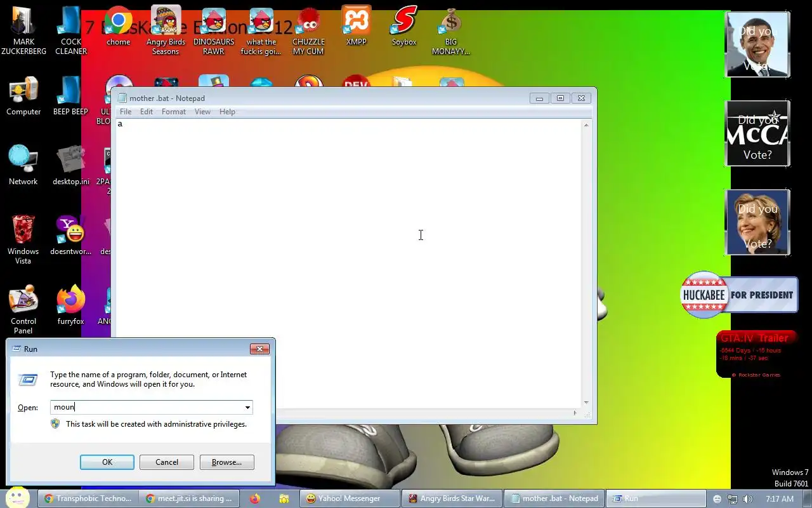Select the Windows Vista recycle bin icon
The image size is (812, 508).
23,240
